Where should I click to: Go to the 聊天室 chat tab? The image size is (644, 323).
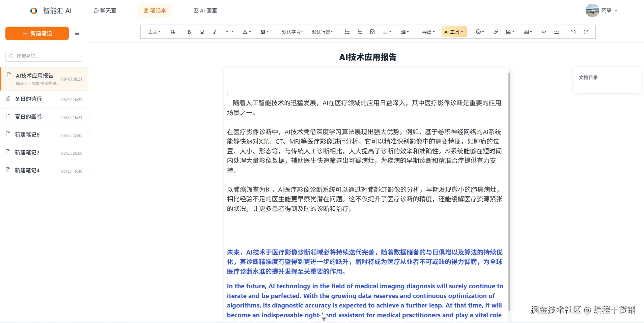tap(105, 10)
